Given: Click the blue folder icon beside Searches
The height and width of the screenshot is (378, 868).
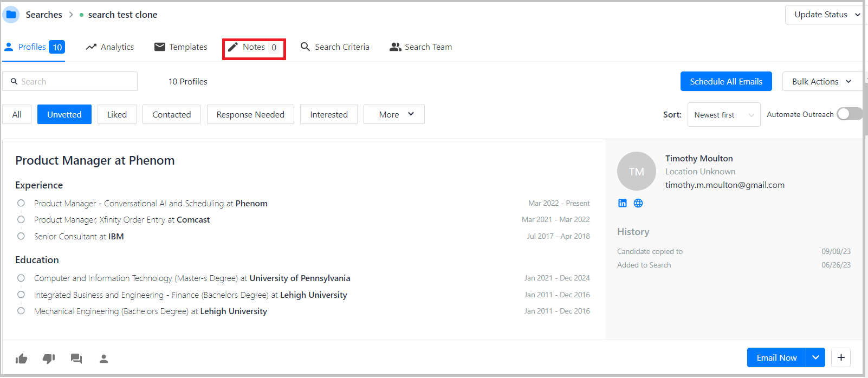Looking at the screenshot, I should coord(11,15).
